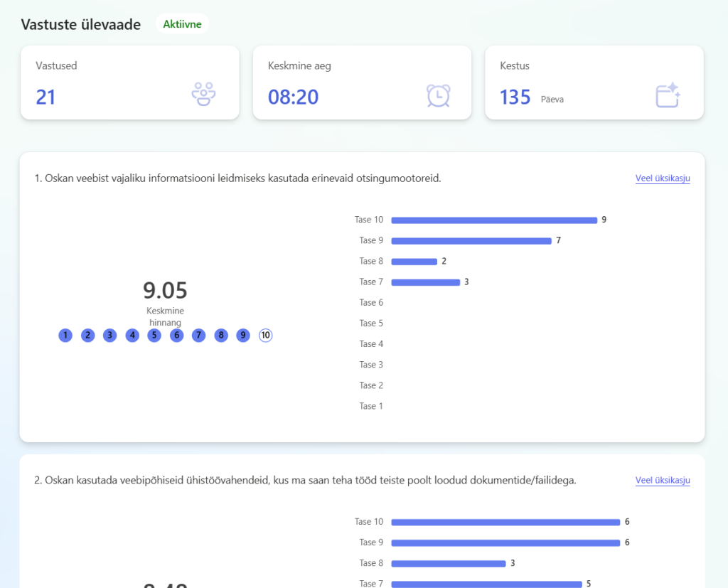Click the Tase 9 bar with 7 responses
Viewport: 728px width, 588px height.
[471, 241]
